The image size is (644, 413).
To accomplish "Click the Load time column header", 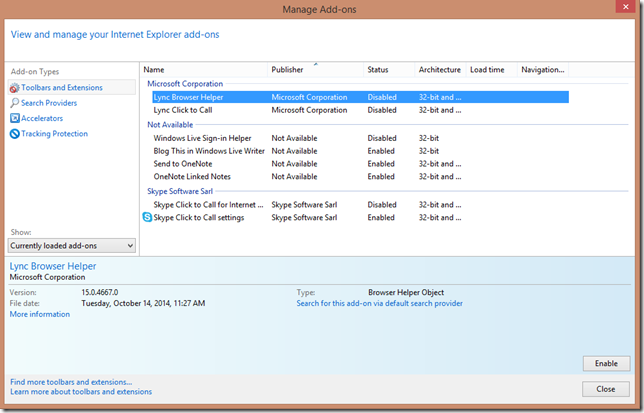I will (x=487, y=70).
